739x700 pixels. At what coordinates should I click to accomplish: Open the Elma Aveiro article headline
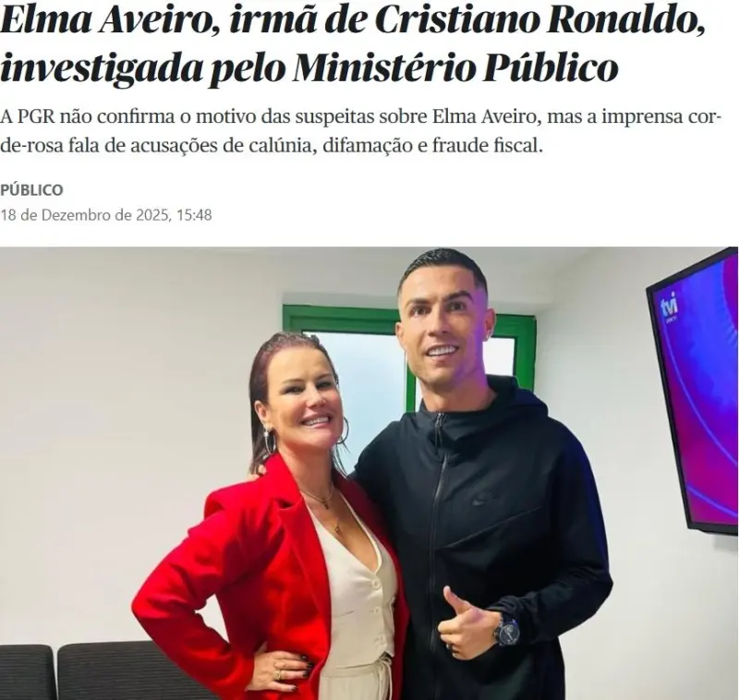353,45
